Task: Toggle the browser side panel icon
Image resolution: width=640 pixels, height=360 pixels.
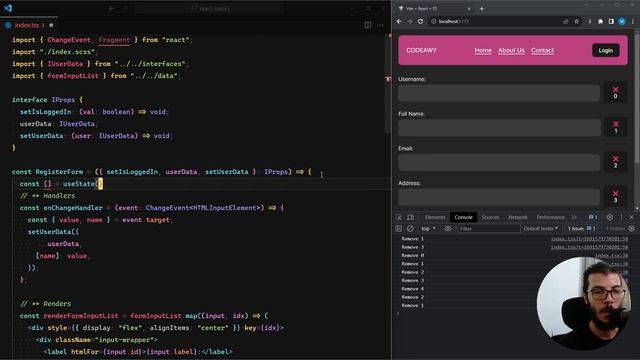Action: pyautogui.click(x=611, y=21)
